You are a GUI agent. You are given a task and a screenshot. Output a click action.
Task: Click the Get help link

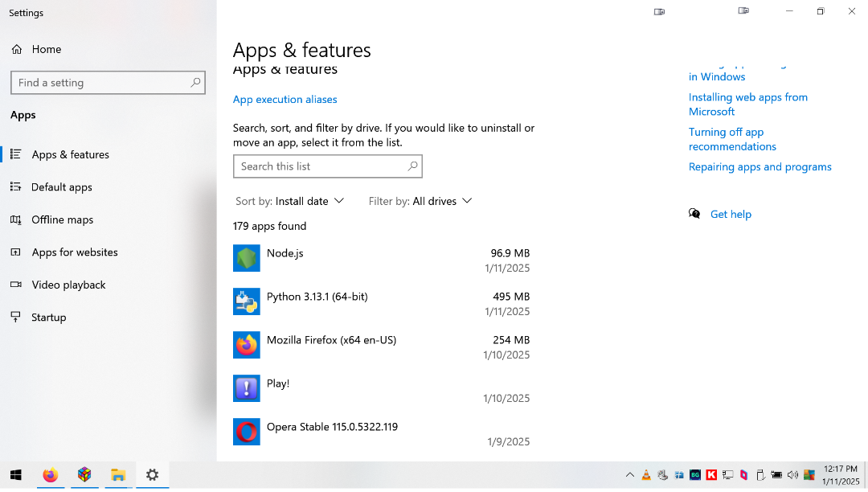(731, 215)
